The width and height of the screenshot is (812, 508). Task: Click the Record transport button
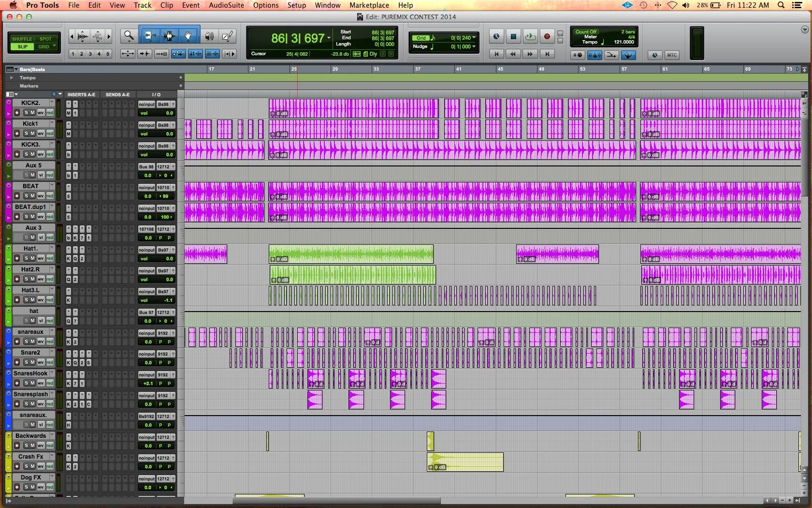(547, 36)
